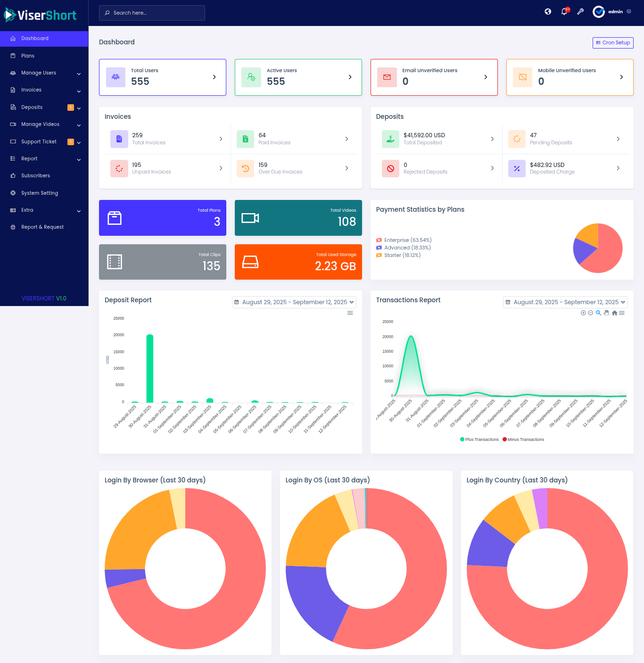Open the admin profile dropdown

coord(612,12)
